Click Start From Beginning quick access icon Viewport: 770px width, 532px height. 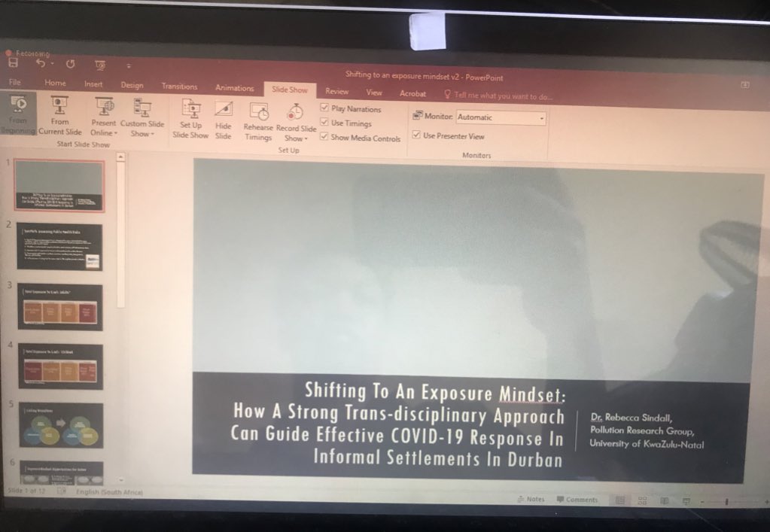point(100,65)
